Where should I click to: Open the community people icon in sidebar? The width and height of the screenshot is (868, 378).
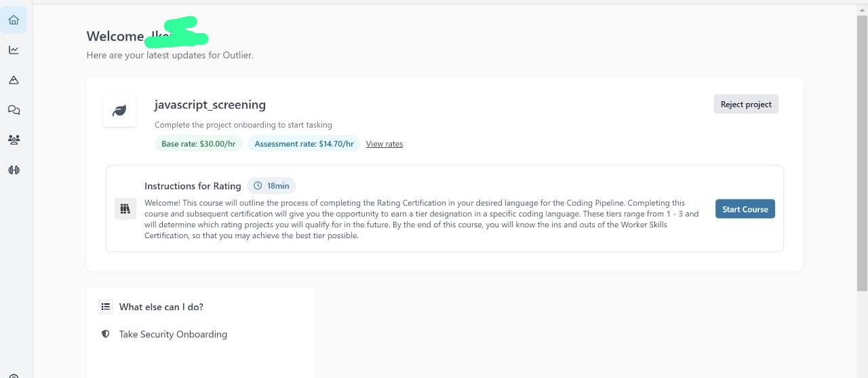(x=14, y=140)
